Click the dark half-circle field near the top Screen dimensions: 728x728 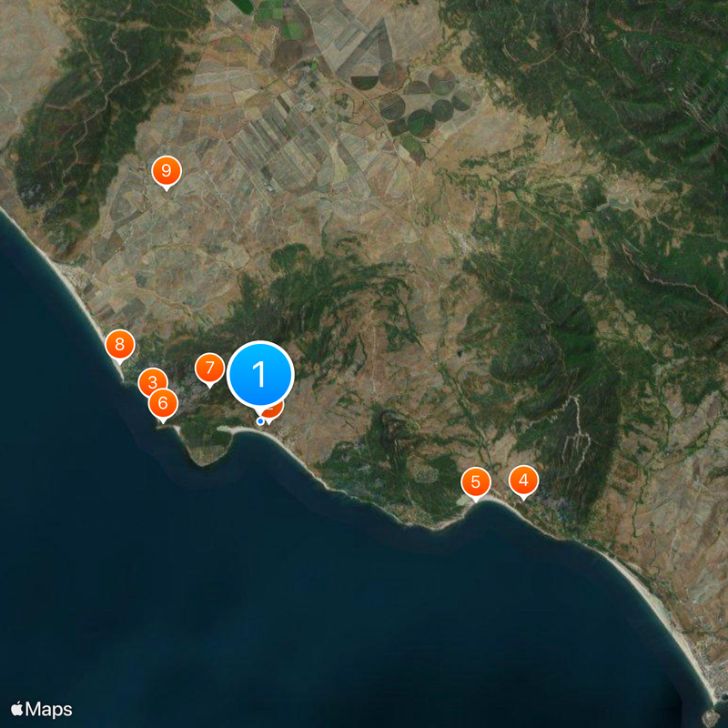point(365,82)
